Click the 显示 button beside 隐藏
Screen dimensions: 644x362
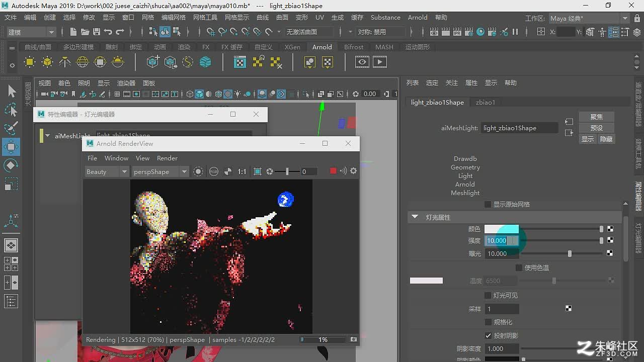[x=588, y=139]
